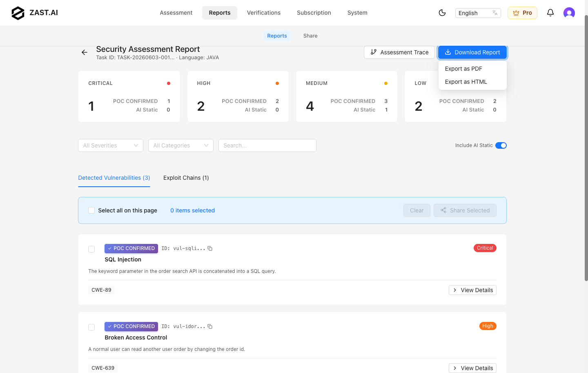
Task: Click the '0 items selected' text
Action: (192, 210)
